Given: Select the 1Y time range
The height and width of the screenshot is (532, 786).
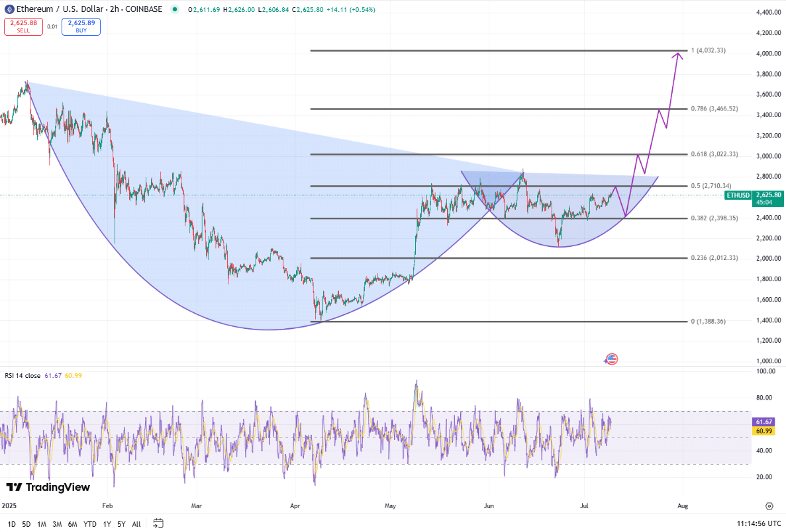Looking at the screenshot, I should pyautogui.click(x=107, y=524).
